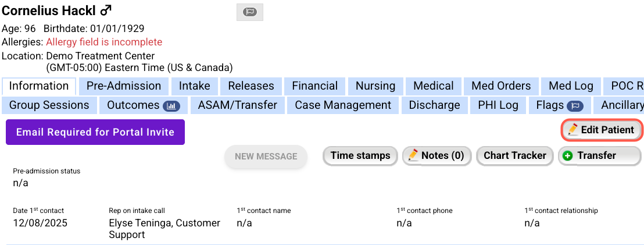Click the New Message button
This screenshot has width=644, height=245.
(x=266, y=156)
